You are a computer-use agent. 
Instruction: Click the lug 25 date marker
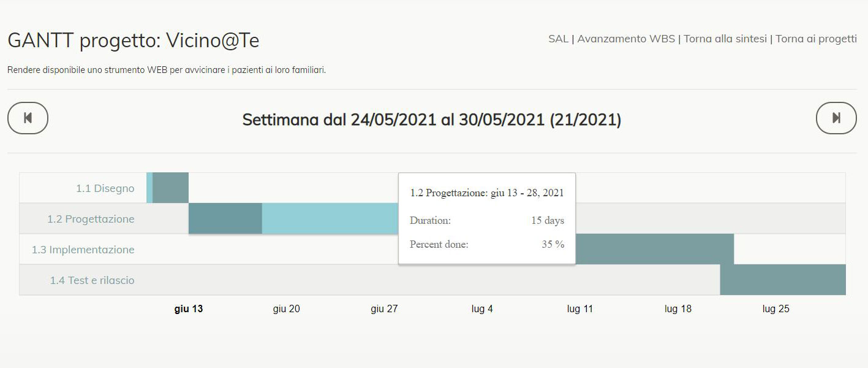coord(776,309)
